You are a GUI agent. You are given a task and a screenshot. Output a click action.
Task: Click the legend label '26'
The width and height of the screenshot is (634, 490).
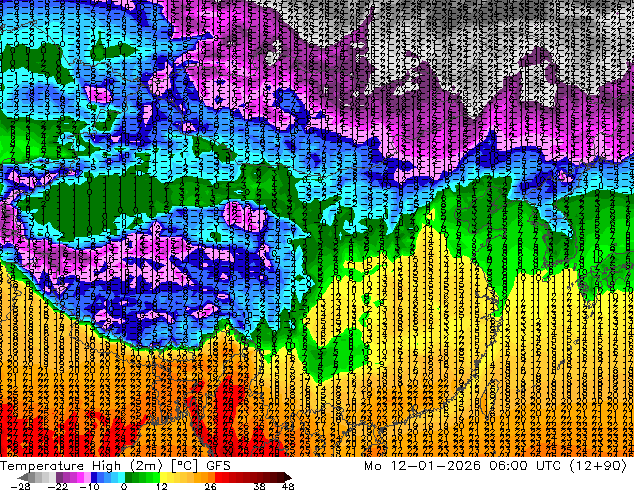pyautogui.click(x=210, y=486)
